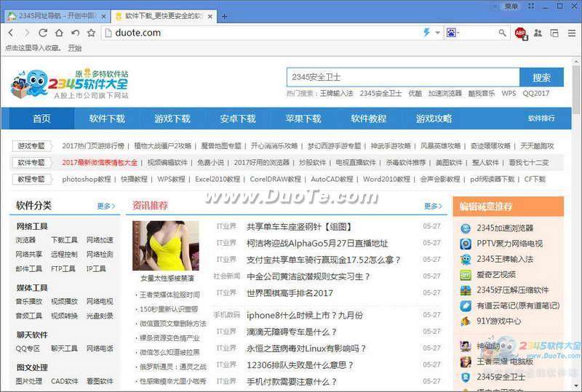Click 软件排行 link in the navigation bar
Image resolution: width=582 pixels, height=392 pixels.
[541, 119]
